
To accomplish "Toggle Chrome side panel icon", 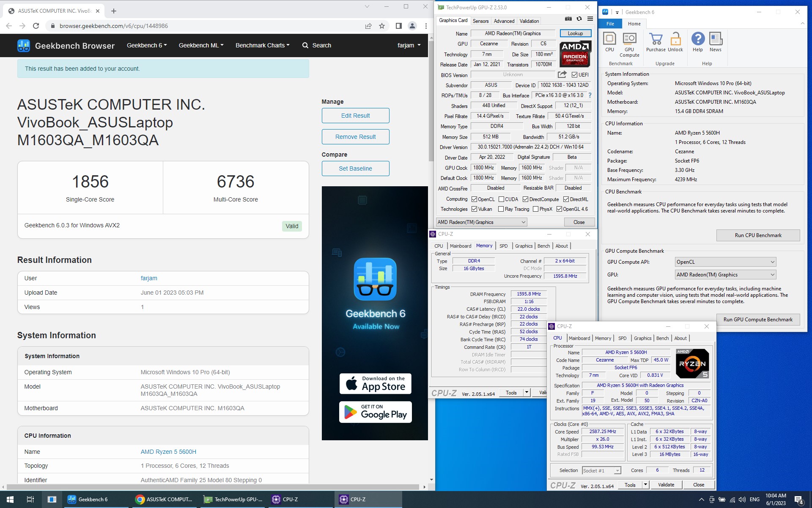I will (x=398, y=26).
